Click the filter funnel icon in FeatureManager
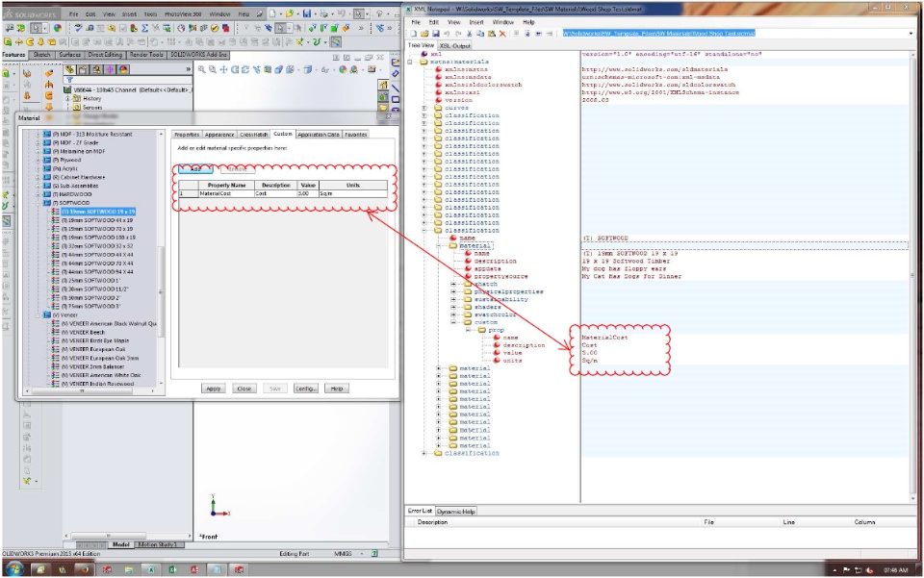Screen dimensions: 924x578 click(x=69, y=80)
